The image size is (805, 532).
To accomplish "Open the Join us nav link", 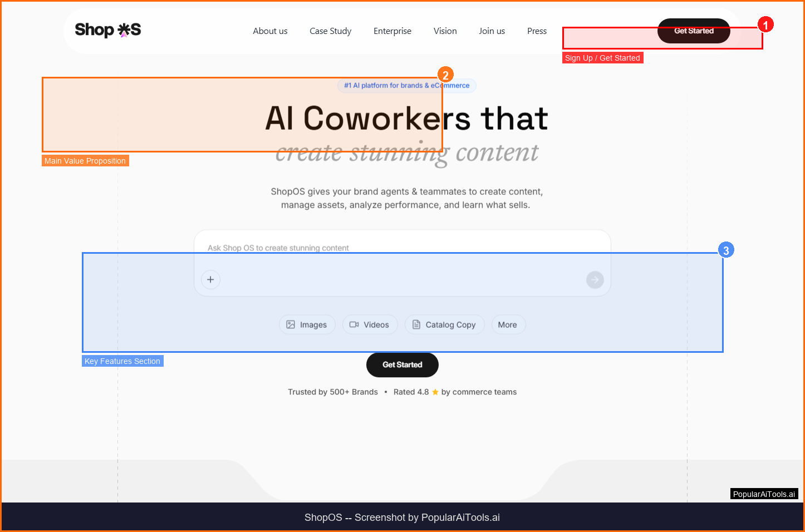I will click(492, 31).
